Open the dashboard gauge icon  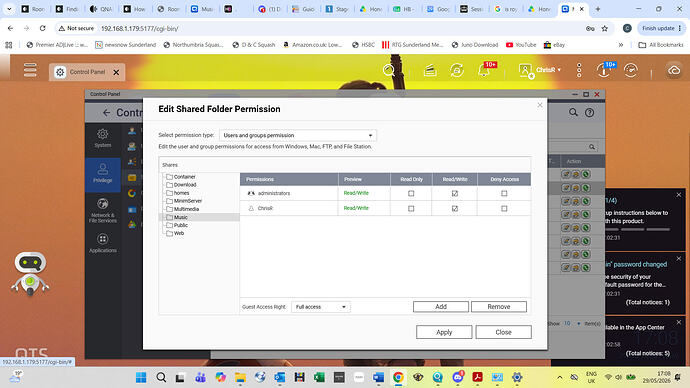631,70
